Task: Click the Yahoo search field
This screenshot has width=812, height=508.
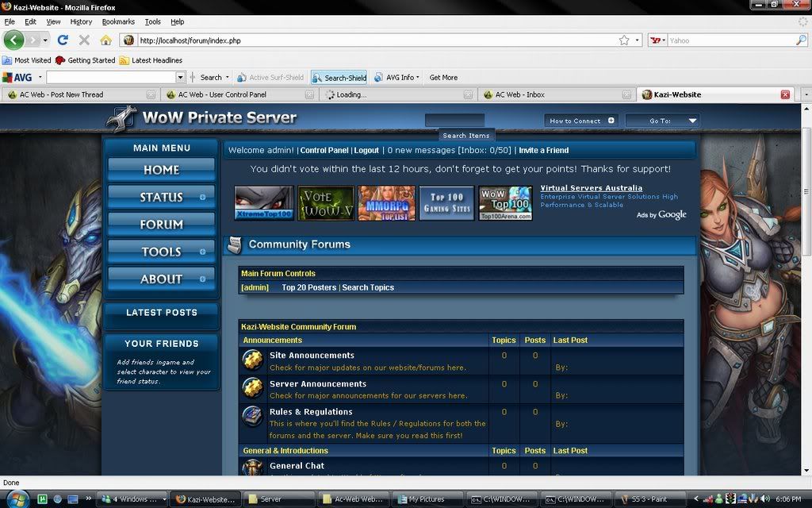Action: 731,40
